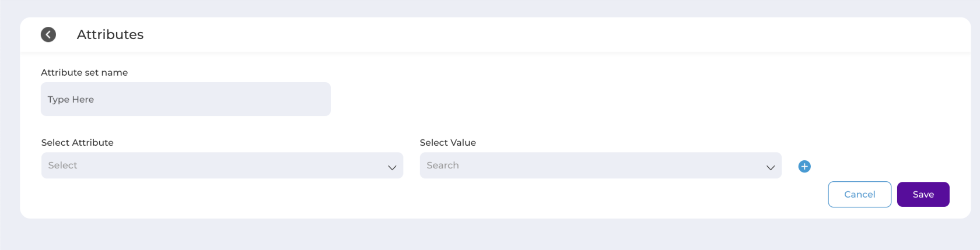980x250 pixels.
Task: Click the empty header area right of Attributes
Action: (x=525, y=35)
